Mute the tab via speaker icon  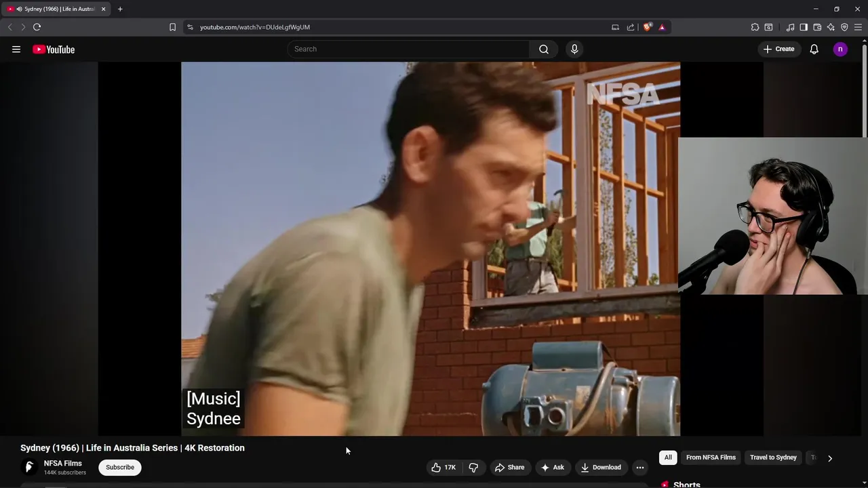[19, 9]
